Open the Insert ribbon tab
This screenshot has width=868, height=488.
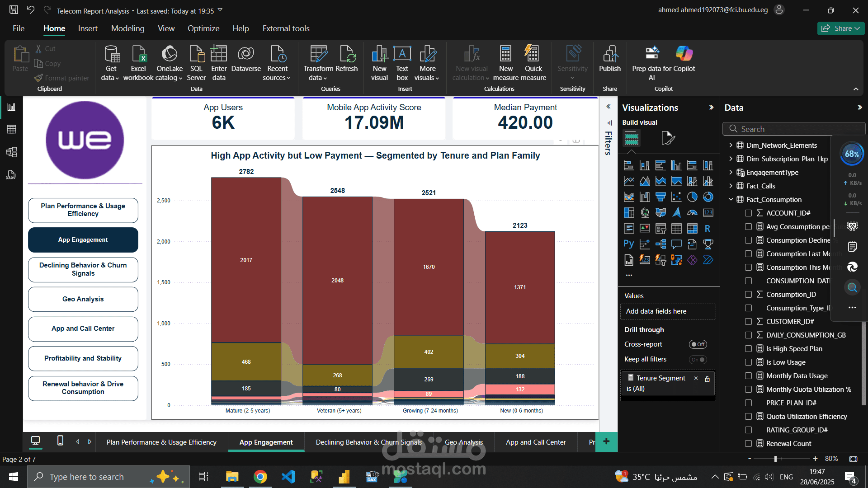click(88, 28)
